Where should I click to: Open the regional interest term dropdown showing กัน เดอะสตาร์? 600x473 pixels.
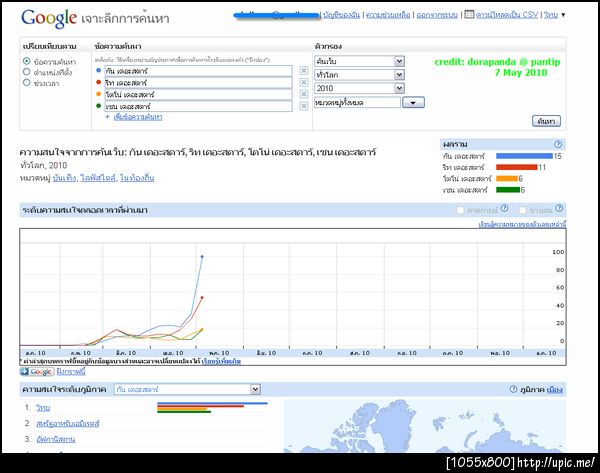(x=187, y=390)
